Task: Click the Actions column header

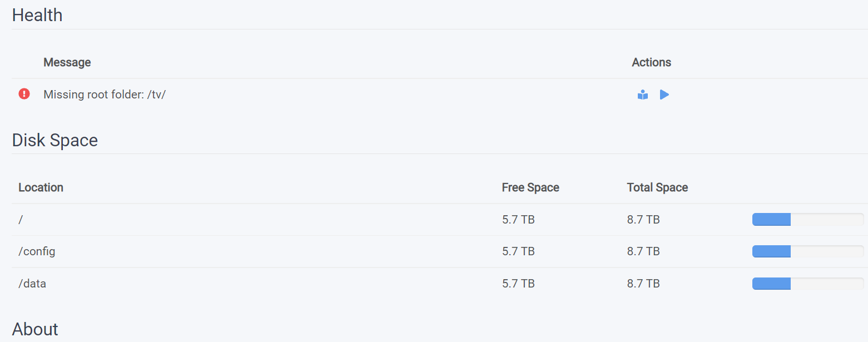Action: [651, 62]
